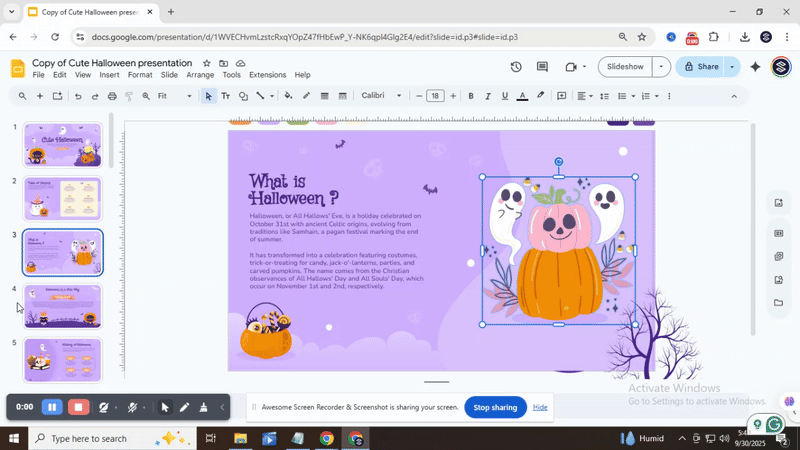Click the Undo arrow icon
800x450 pixels.
click(x=77, y=96)
